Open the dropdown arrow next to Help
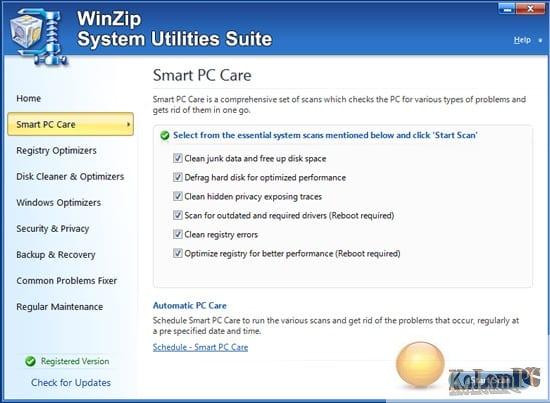Image resolution: width=550 pixels, height=403 pixels. tap(540, 40)
